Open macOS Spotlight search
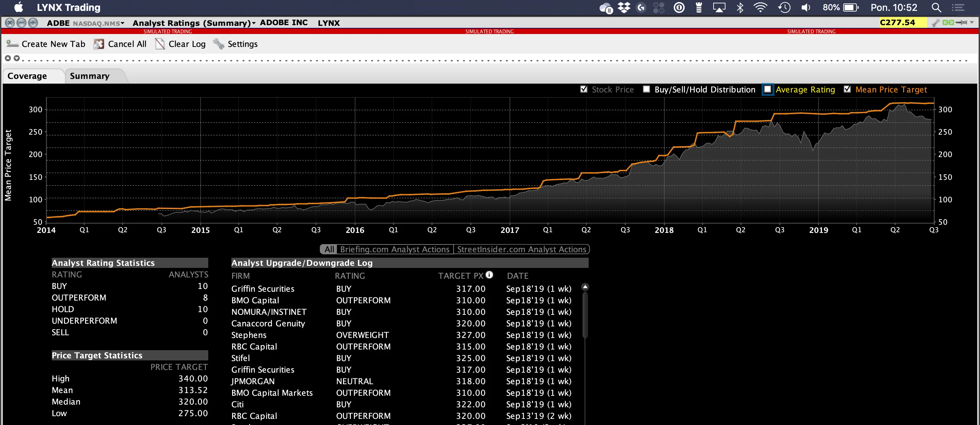 [936, 7]
